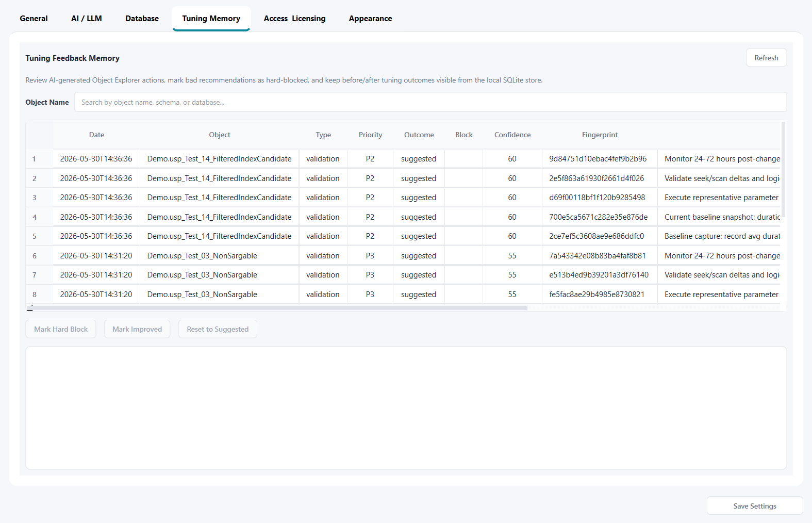
Task: Click 'Baseline capture: record avg' cell
Action: (x=719, y=236)
